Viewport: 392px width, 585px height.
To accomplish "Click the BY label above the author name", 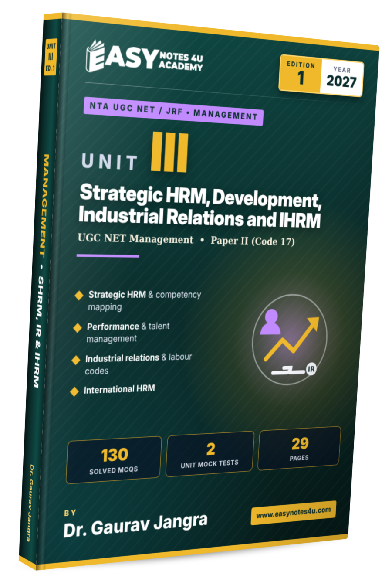I will [70, 513].
